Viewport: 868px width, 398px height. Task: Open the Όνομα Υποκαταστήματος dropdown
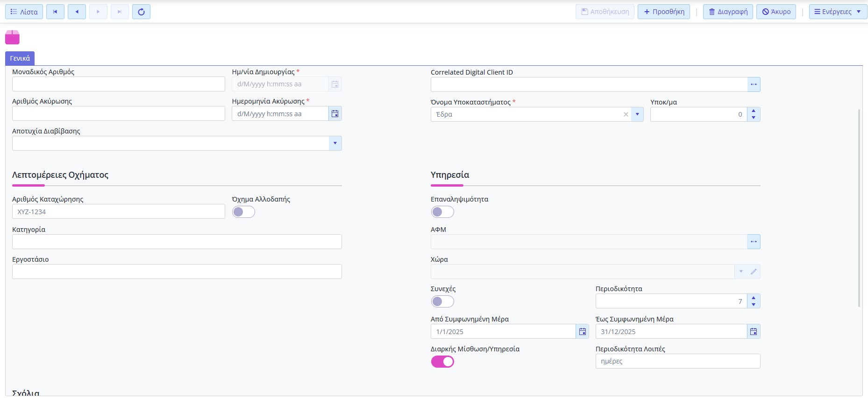click(637, 114)
